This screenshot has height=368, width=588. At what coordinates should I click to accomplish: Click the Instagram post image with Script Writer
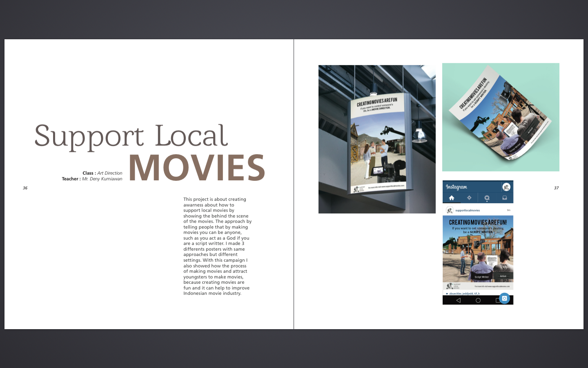pyautogui.click(x=478, y=253)
